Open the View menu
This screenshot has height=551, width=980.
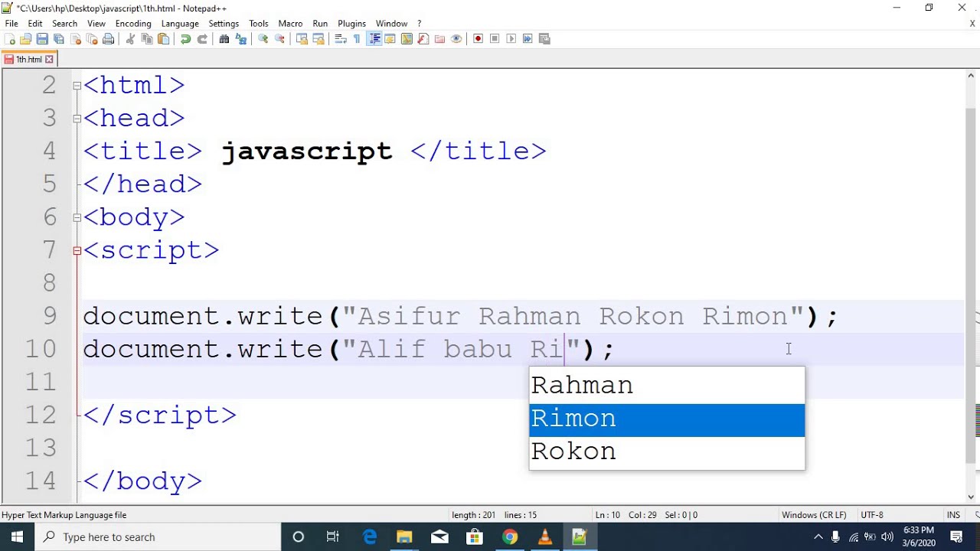pos(96,24)
